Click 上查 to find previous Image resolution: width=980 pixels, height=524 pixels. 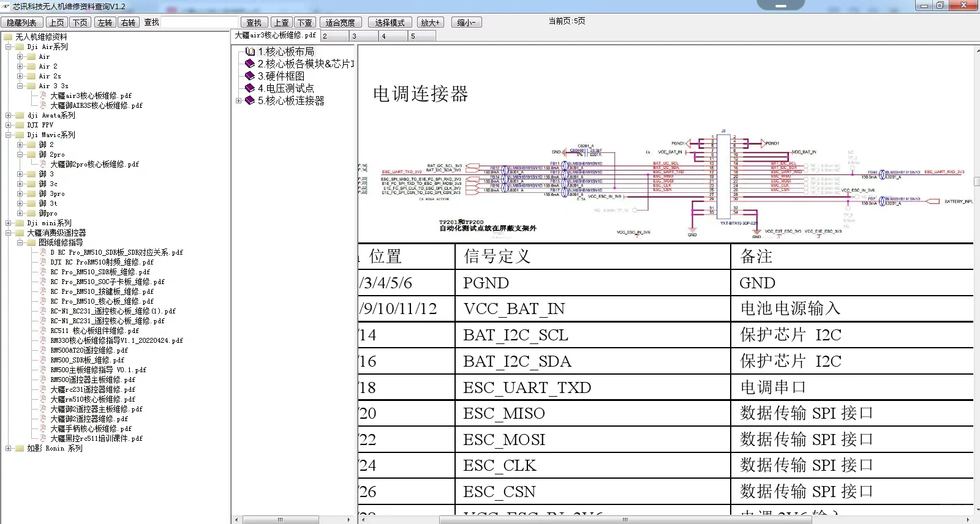[x=281, y=22]
